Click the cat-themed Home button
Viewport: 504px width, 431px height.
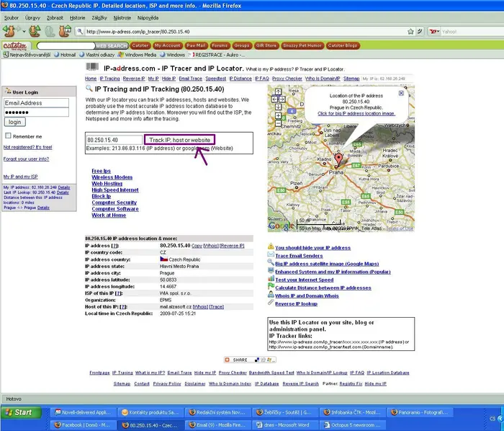click(x=65, y=31)
